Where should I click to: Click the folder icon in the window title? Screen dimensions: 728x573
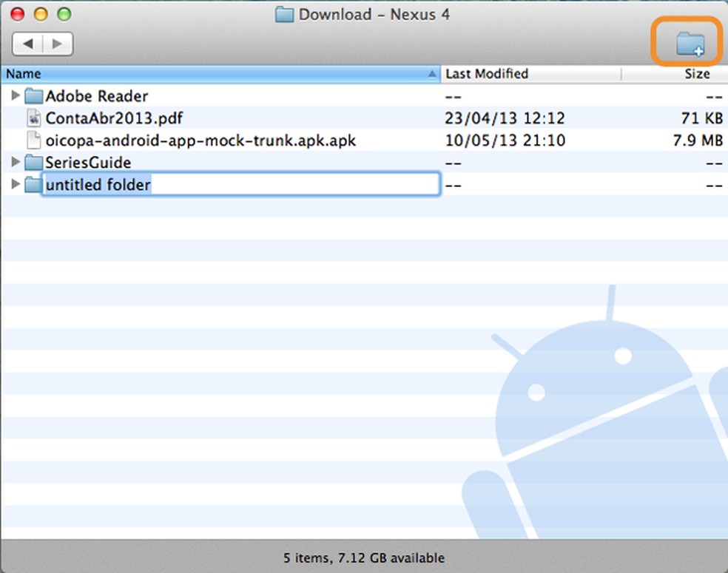pos(284,15)
